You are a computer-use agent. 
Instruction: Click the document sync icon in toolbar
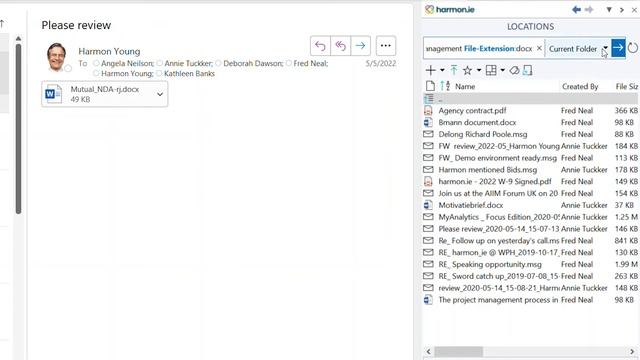[x=527, y=70]
